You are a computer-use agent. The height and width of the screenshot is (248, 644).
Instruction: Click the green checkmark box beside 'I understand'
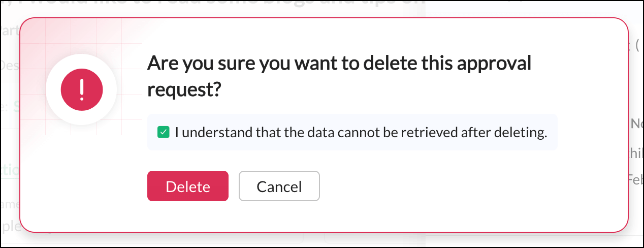coord(163,133)
